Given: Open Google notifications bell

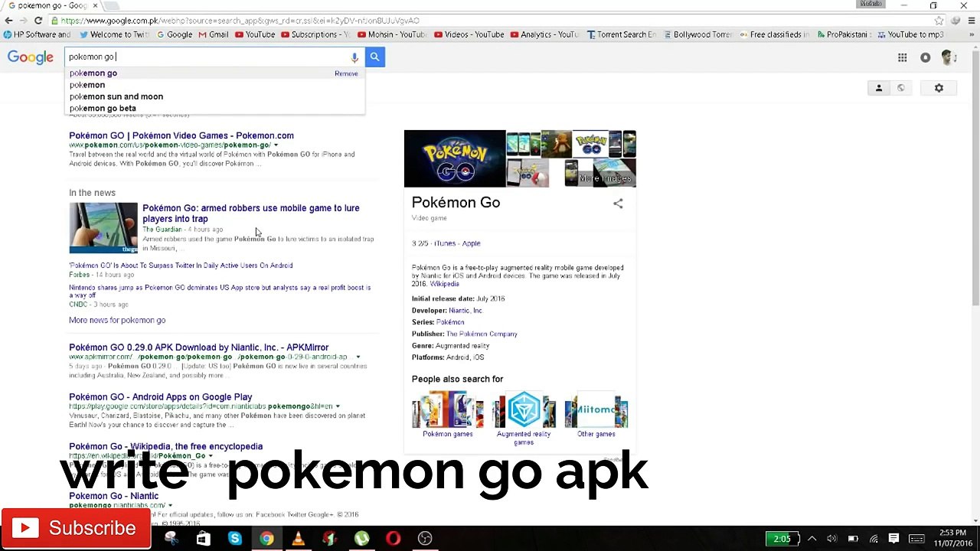Looking at the screenshot, I should (926, 57).
